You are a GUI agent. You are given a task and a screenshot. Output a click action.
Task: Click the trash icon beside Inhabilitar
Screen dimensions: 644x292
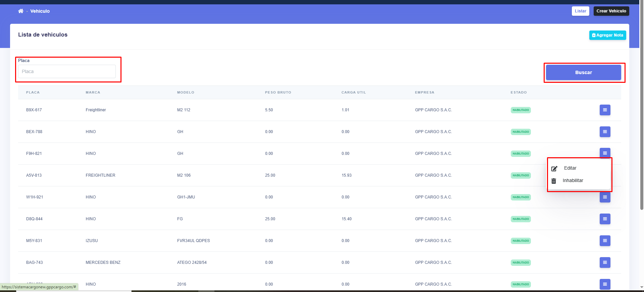(554, 181)
